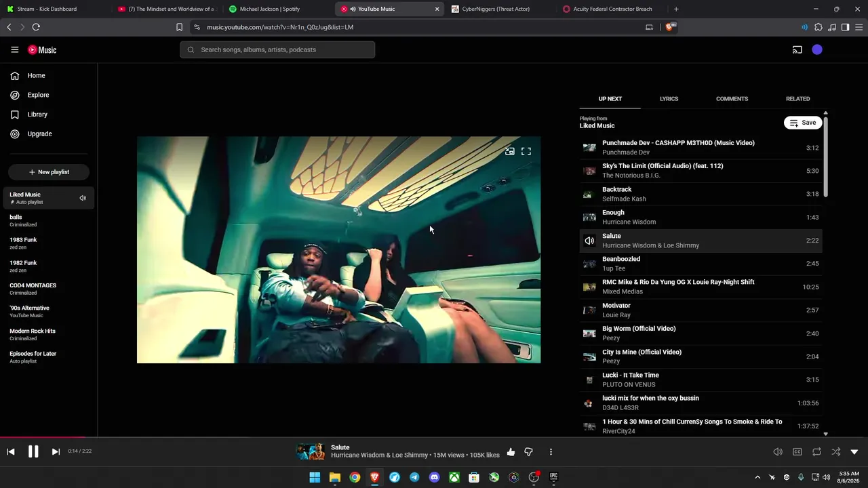This screenshot has height=488, width=868.
Task: Collapse the player page with down arrow
Action: click(854, 451)
